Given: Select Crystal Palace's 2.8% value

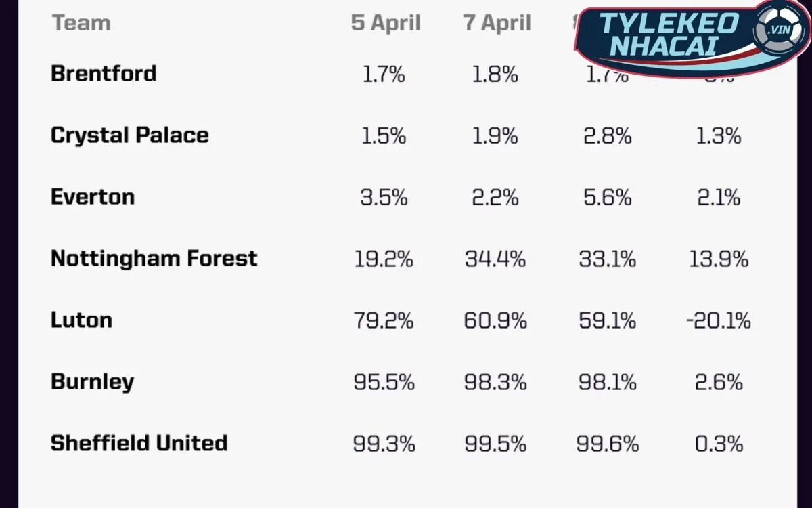Looking at the screenshot, I should 607,135.
